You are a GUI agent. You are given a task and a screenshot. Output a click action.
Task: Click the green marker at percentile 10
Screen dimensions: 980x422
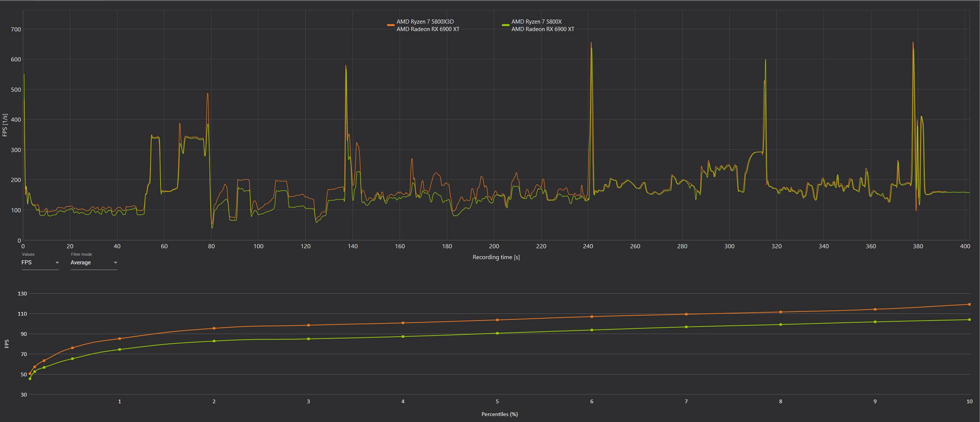(969, 319)
